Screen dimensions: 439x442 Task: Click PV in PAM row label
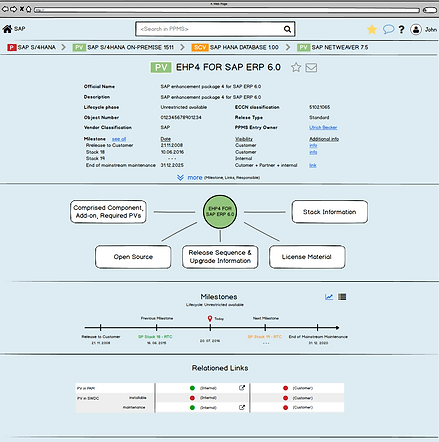[86, 388]
